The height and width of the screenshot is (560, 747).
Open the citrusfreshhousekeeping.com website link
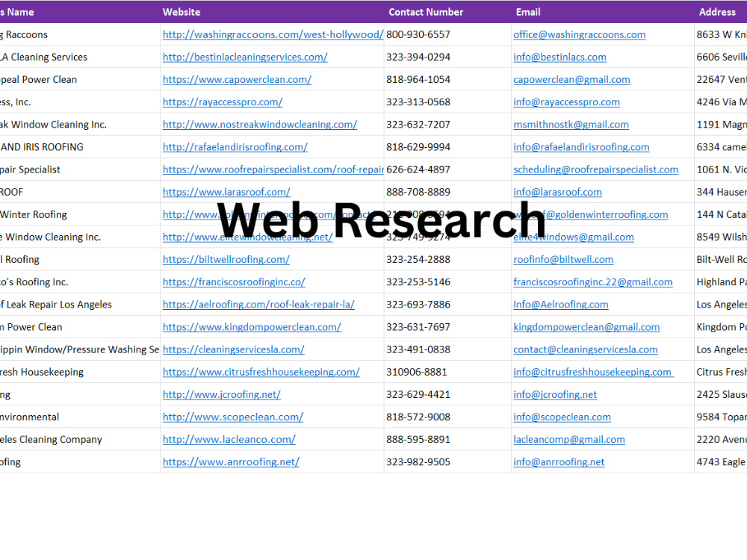[x=261, y=372]
